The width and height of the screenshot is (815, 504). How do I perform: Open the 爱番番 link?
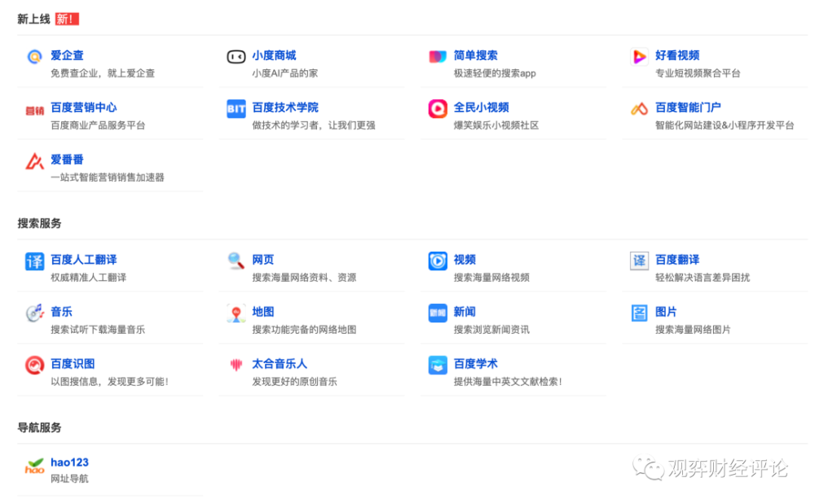(67, 160)
